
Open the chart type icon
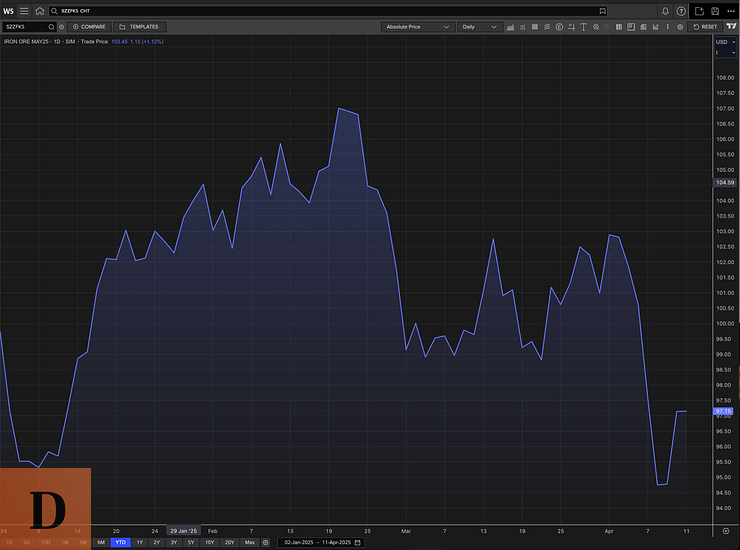pyautogui.click(x=510, y=27)
